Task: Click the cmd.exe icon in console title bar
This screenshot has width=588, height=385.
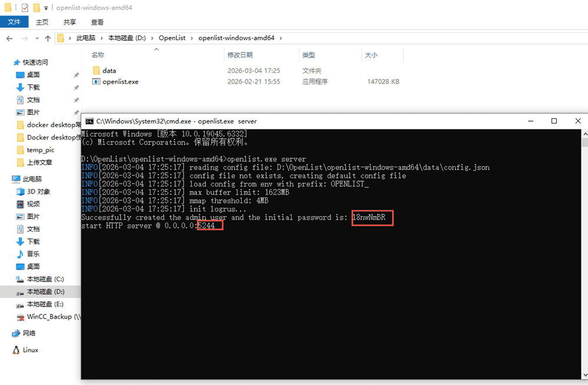Action: tap(89, 121)
